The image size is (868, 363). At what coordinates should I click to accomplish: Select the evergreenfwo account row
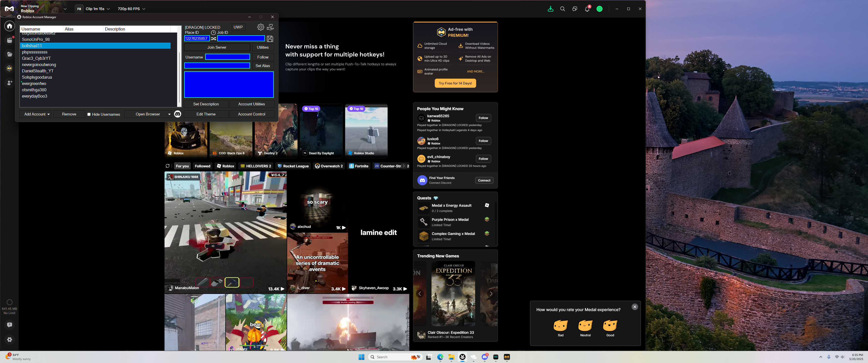click(95, 83)
